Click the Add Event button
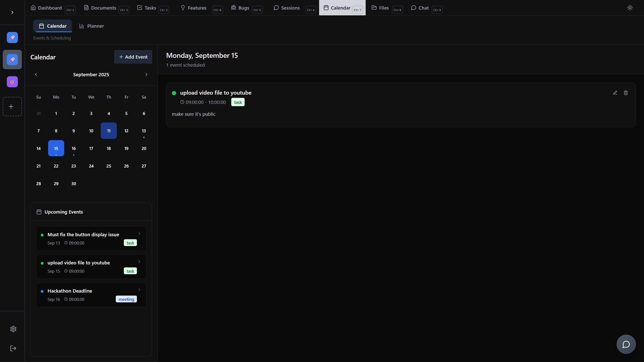The height and width of the screenshot is (362, 644). [x=133, y=57]
